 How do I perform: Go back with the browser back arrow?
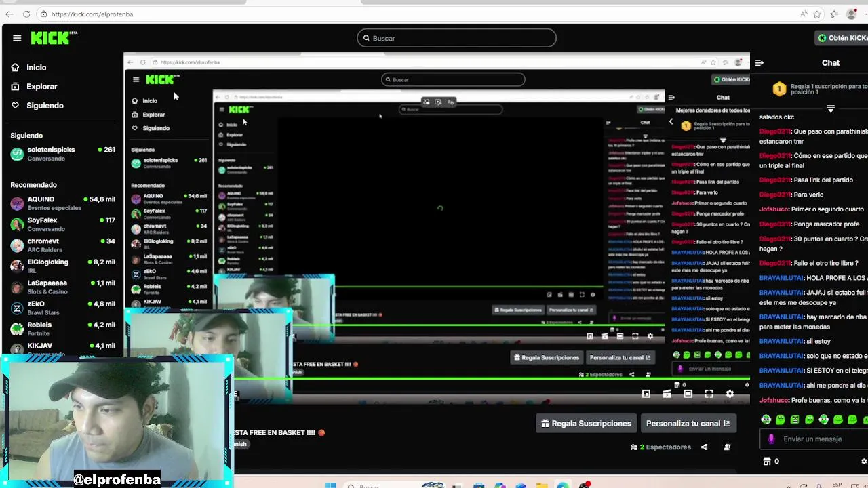click(x=9, y=14)
